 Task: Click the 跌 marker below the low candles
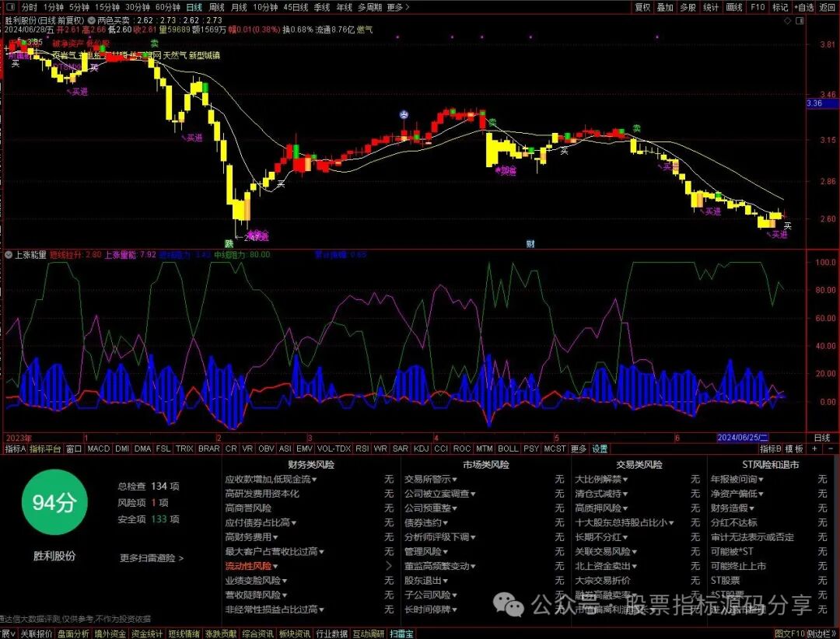(229, 244)
